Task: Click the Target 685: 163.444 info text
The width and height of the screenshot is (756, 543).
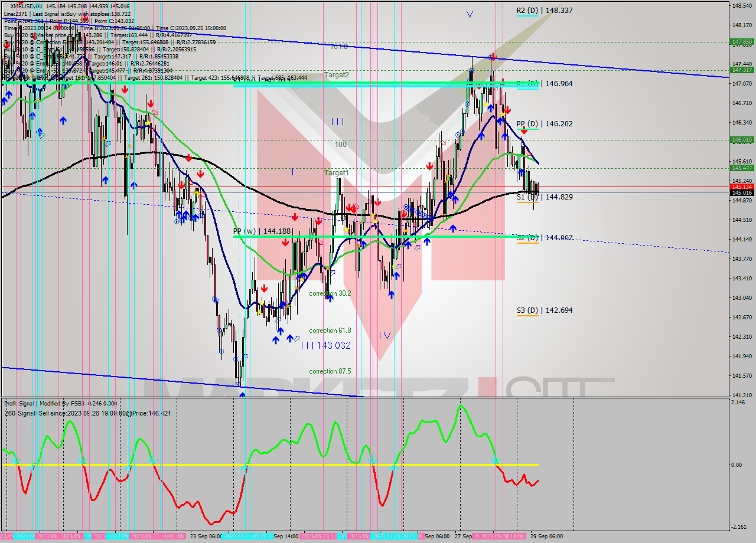Action: tap(282, 77)
